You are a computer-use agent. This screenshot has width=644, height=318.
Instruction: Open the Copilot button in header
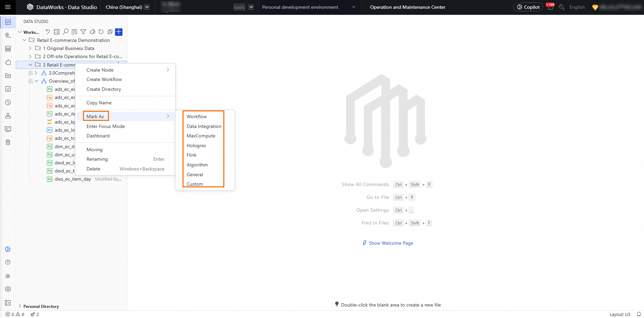[x=528, y=7]
